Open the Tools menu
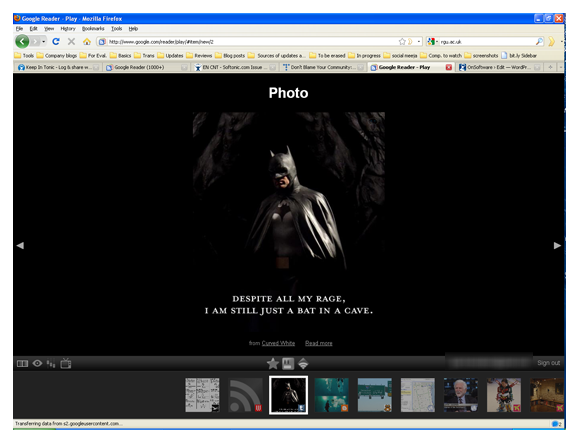The width and height of the screenshot is (587, 446). (116, 28)
